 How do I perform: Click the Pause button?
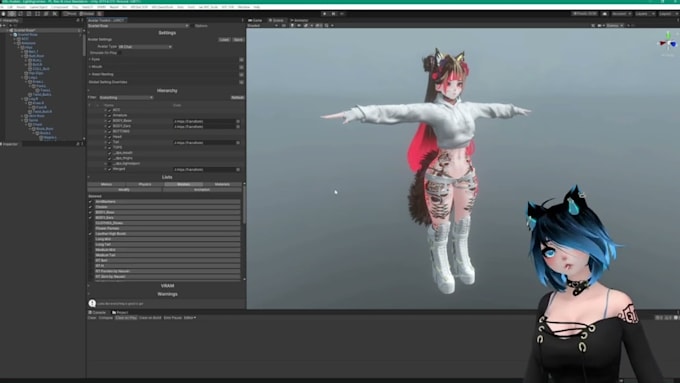(x=333, y=14)
